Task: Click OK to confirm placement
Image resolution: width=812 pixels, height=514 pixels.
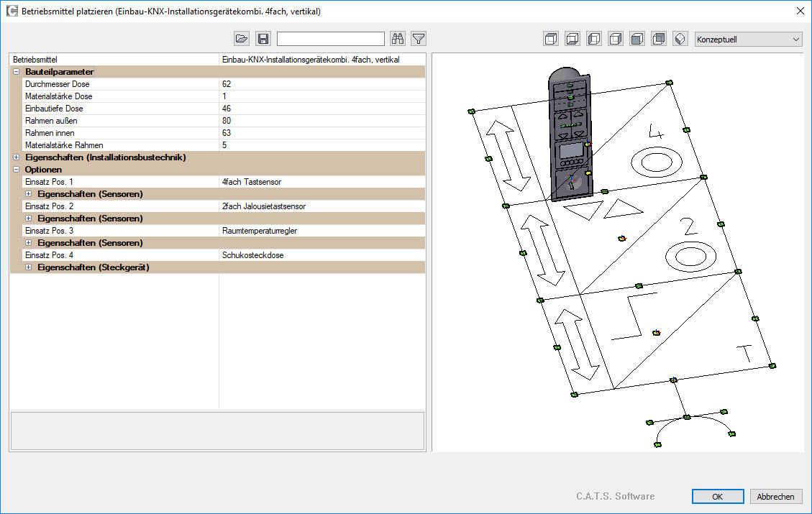Action: click(717, 497)
